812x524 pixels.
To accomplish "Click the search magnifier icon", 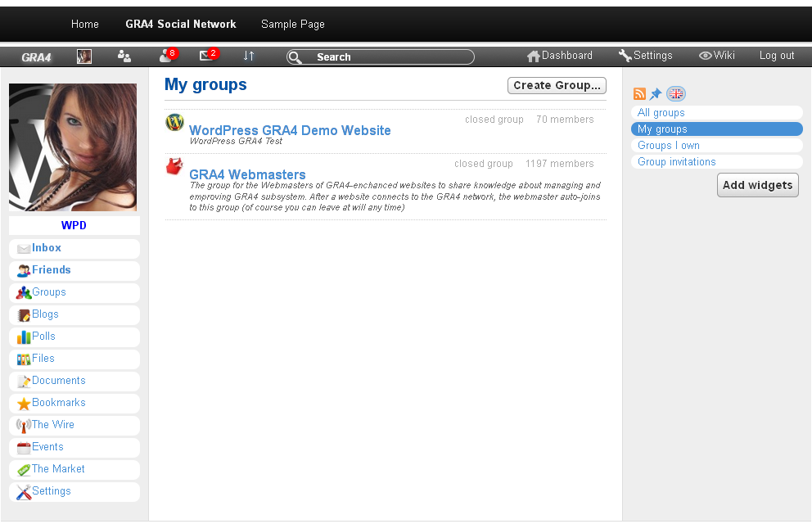I will (295, 57).
